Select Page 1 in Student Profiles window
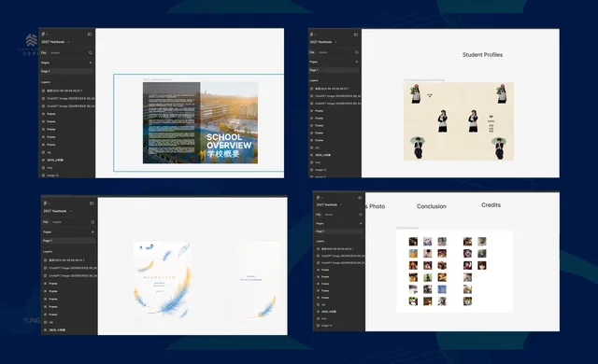 [x=335, y=70]
